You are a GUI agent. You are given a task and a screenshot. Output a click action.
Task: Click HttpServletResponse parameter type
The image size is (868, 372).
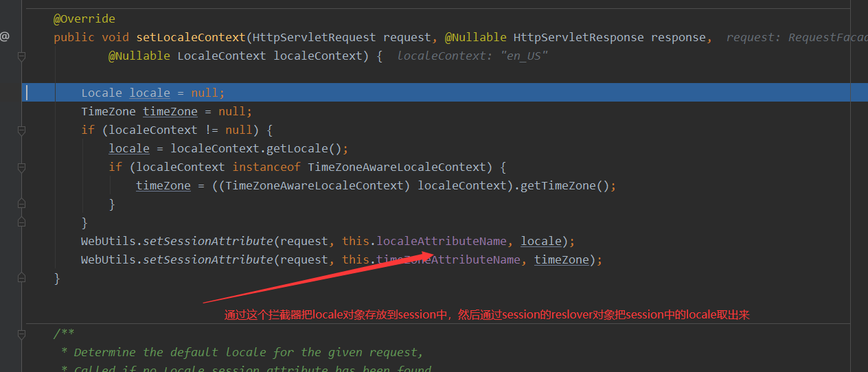(579, 37)
